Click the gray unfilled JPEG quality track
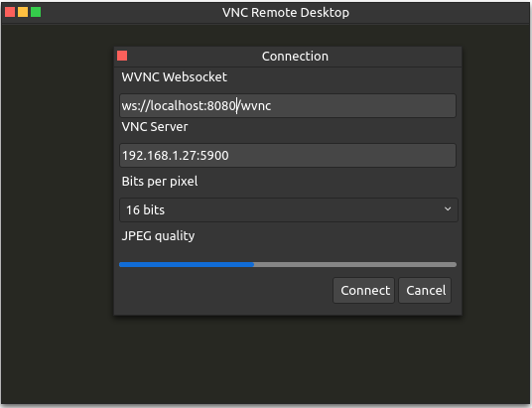The width and height of the screenshot is (532, 408). click(x=355, y=264)
